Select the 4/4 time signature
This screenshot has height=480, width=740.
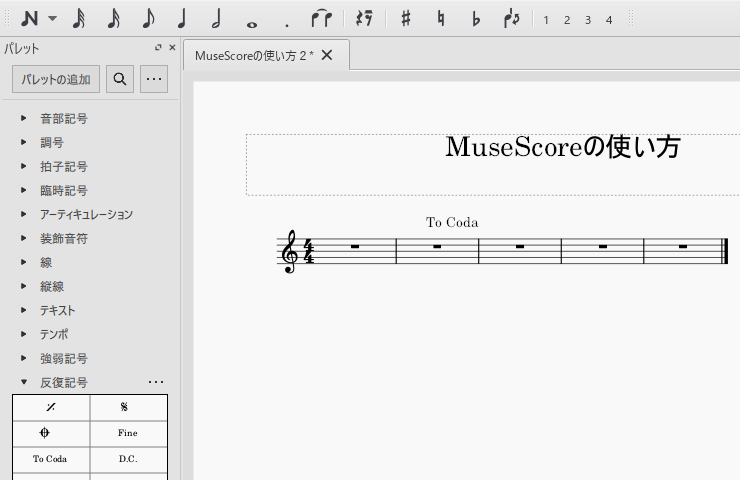pos(309,251)
